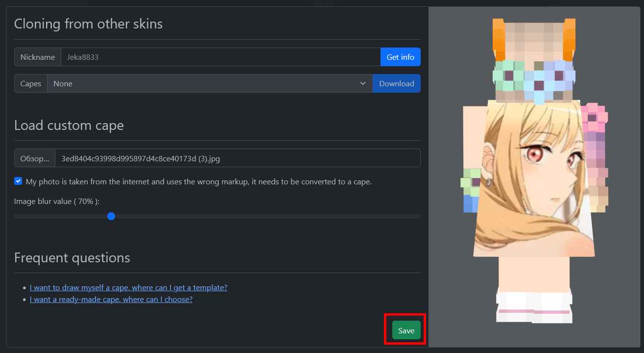Open the cape template question link

point(128,288)
